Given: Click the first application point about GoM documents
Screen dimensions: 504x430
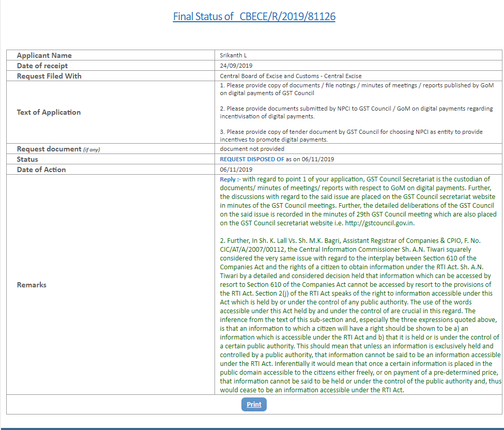Looking at the screenshot, I should coord(356,89).
